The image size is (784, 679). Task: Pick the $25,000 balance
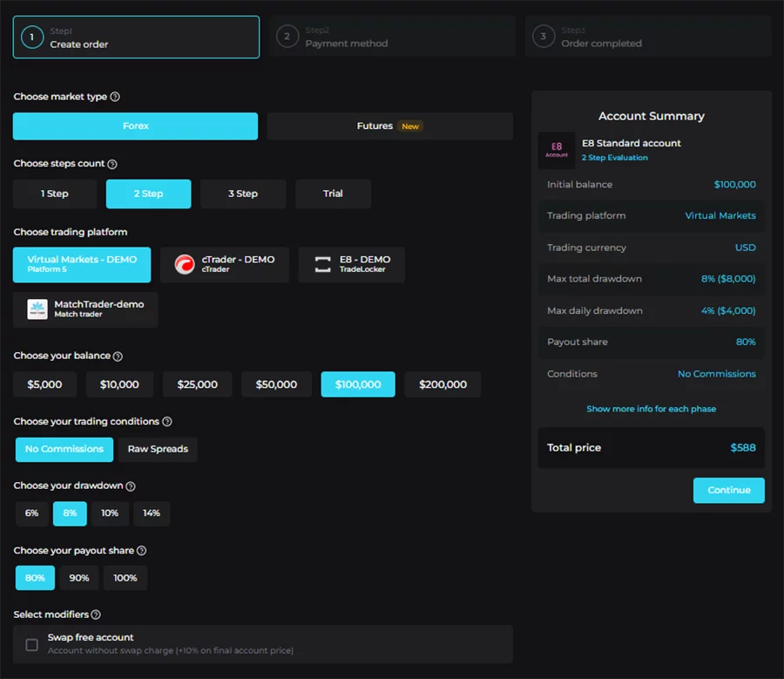198,384
